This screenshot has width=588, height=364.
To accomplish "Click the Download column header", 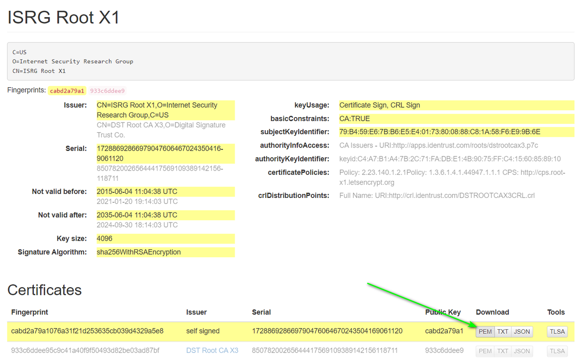I will pos(492,312).
